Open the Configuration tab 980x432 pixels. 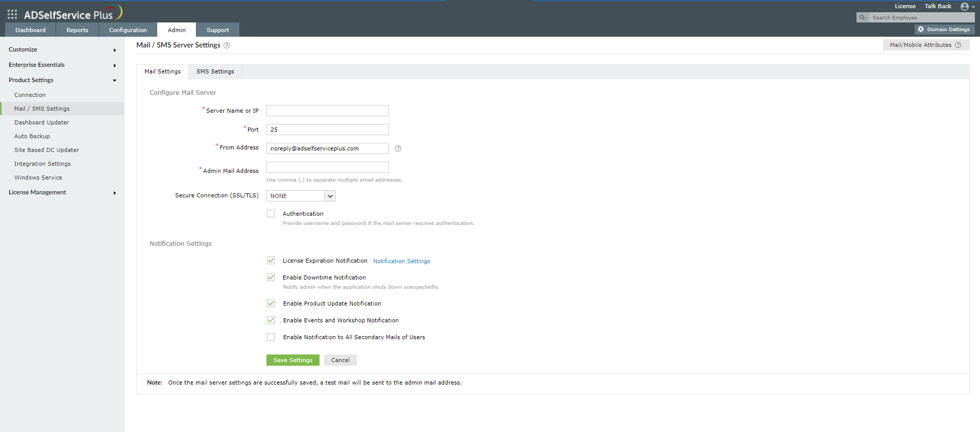[x=128, y=30]
